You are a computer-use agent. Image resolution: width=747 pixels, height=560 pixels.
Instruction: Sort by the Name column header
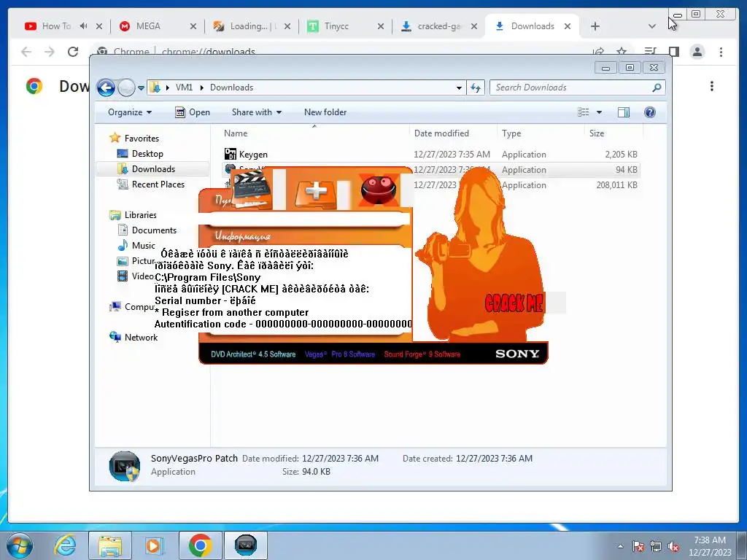click(314, 133)
